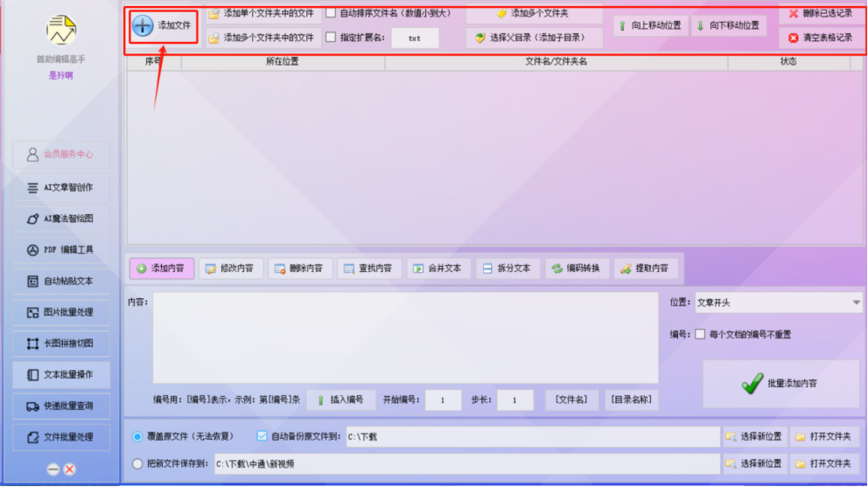Viewport: 868px width, 487px height.
Task: Select 覆盖原文件（无法恢复）radio button
Action: pos(137,436)
